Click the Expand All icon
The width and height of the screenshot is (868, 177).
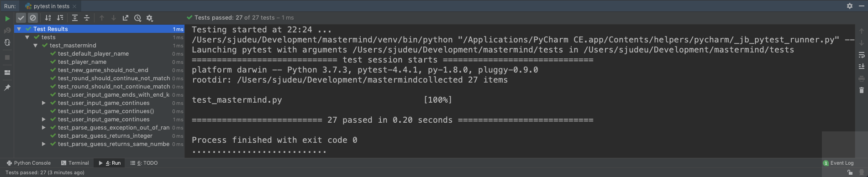[75, 18]
